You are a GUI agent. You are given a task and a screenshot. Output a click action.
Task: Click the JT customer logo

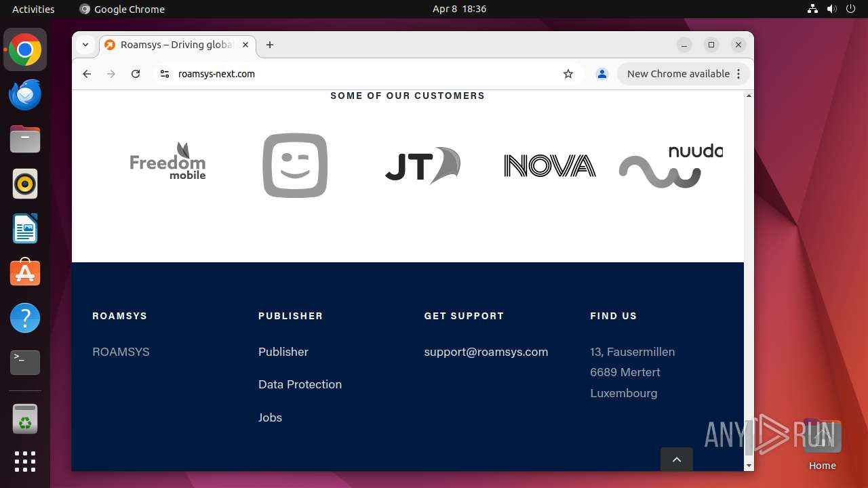point(422,165)
